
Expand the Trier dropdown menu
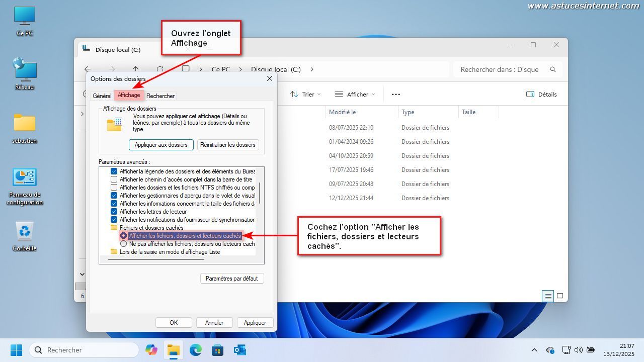[x=305, y=94]
